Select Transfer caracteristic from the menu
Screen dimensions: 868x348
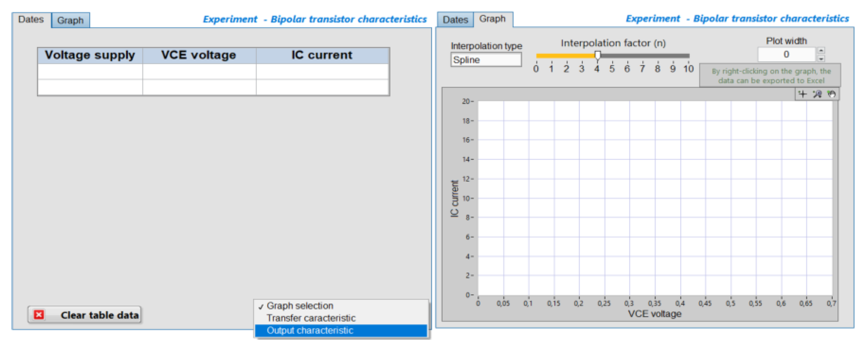[x=311, y=318]
